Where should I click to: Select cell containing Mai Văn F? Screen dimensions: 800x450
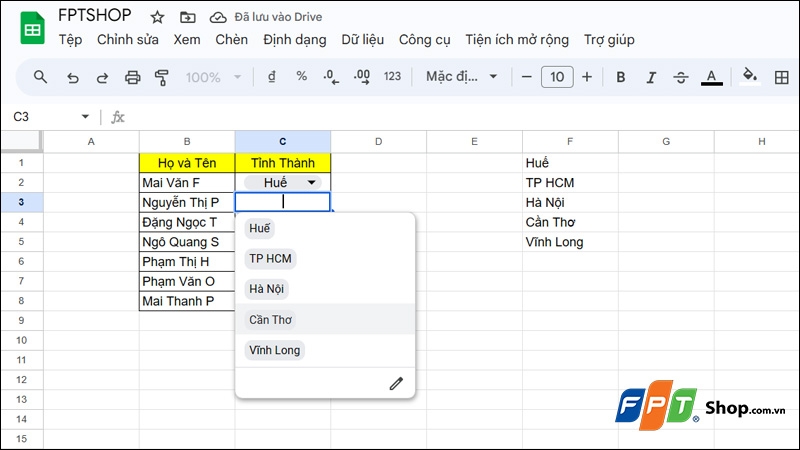tap(187, 183)
